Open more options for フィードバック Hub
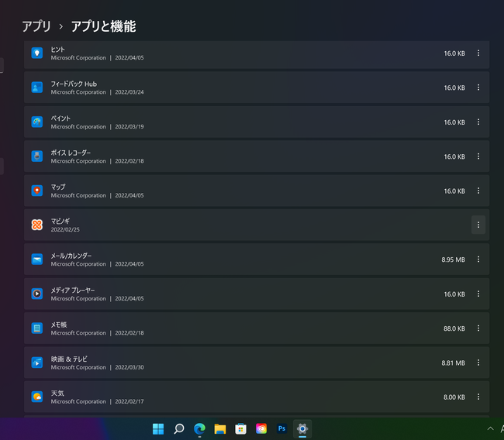This screenshot has width=504, height=440. 478,88
